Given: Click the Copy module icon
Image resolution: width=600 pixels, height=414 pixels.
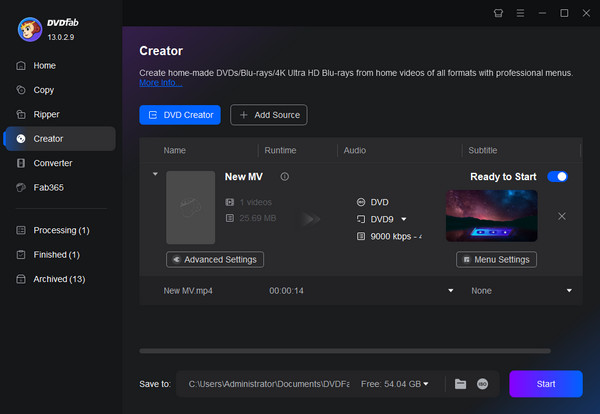Looking at the screenshot, I should click(x=21, y=90).
